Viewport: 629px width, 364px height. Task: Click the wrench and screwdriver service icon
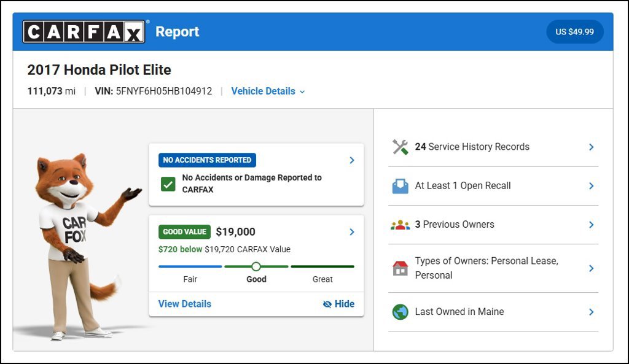(x=400, y=147)
